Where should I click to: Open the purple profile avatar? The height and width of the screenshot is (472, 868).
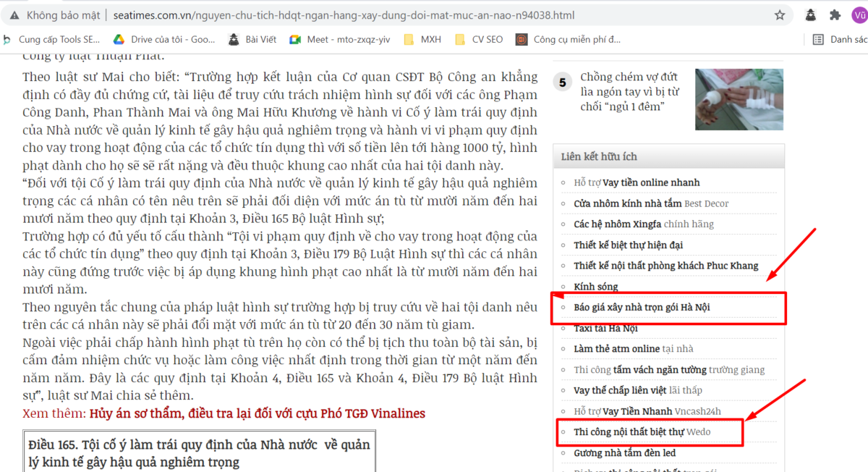tap(859, 14)
